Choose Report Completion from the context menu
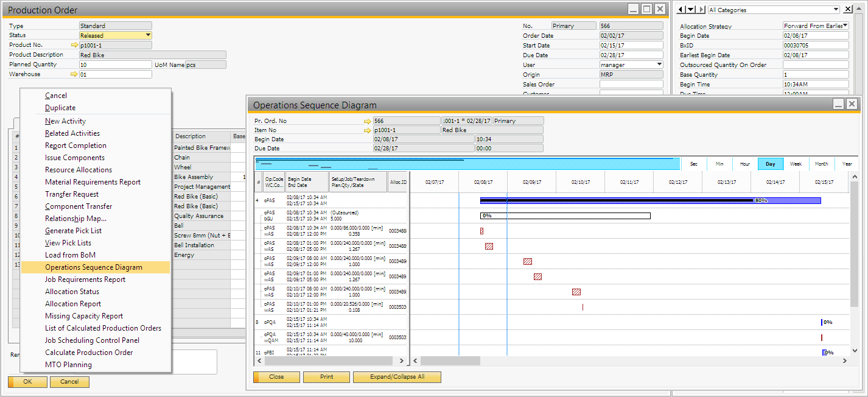The image size is (868, 397). (75, 146)
